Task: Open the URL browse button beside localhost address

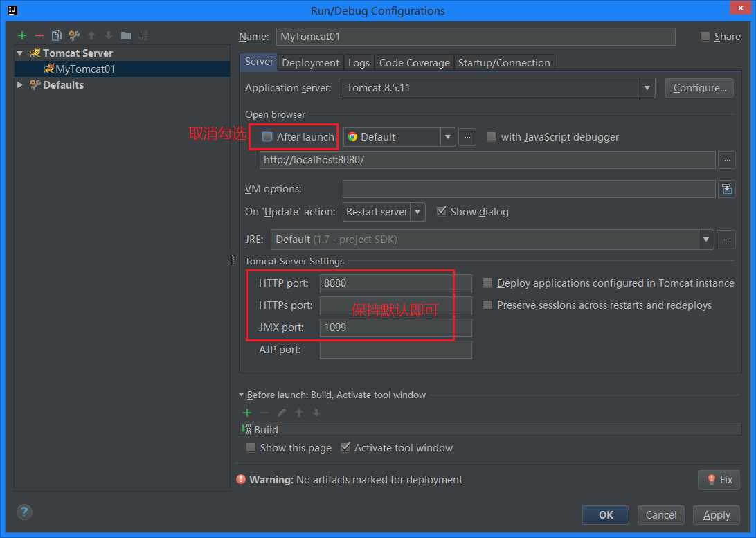Action: coord(727,159)
